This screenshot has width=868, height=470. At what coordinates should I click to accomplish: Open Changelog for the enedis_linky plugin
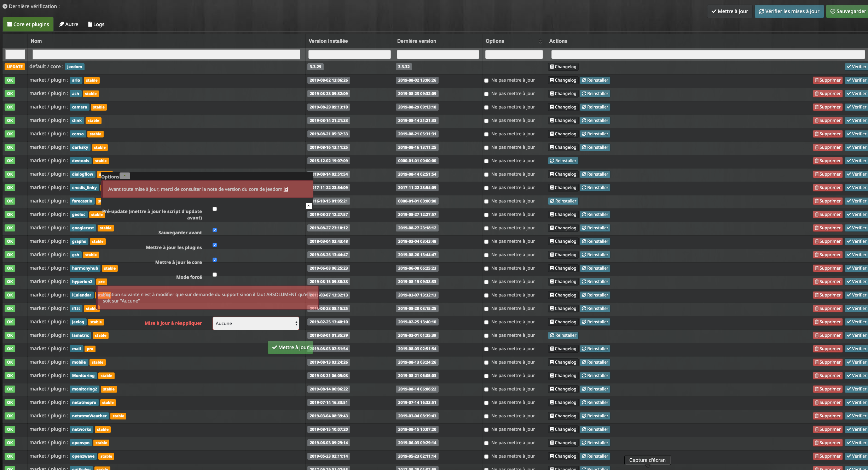click(563, 188)
